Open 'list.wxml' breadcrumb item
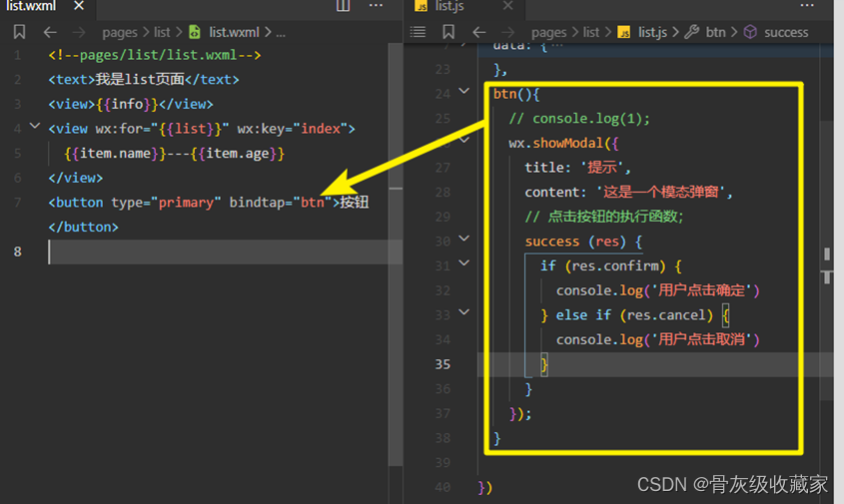844x504 pixels. pos(234,32)
